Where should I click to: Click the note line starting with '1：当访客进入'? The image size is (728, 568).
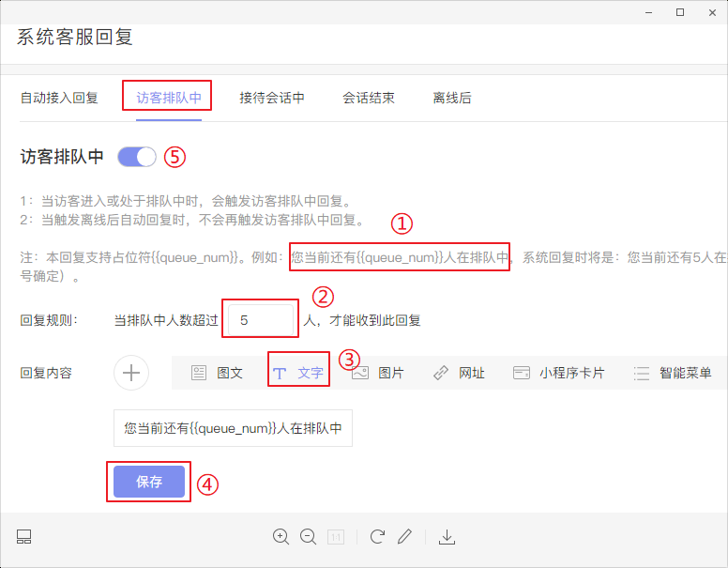(187, 201)
